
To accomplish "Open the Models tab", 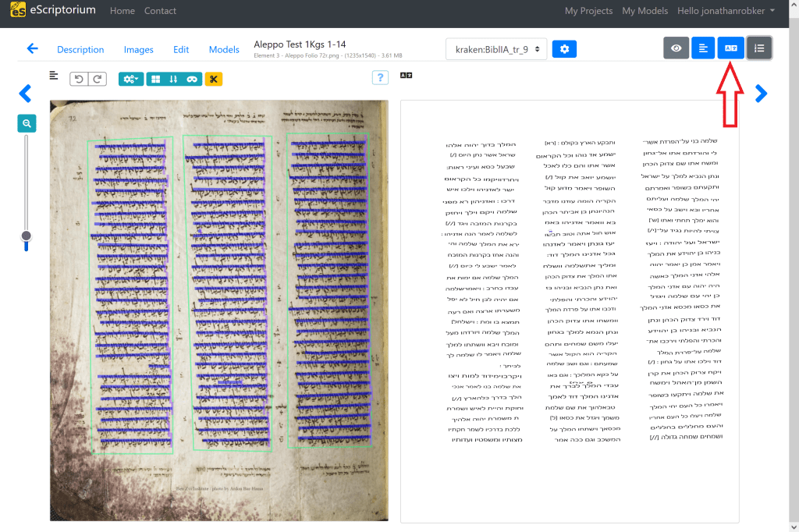I will 224,49.
